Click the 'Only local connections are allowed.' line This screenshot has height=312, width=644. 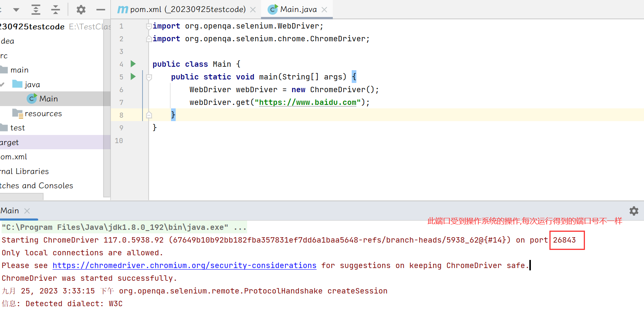coord(82,253)
